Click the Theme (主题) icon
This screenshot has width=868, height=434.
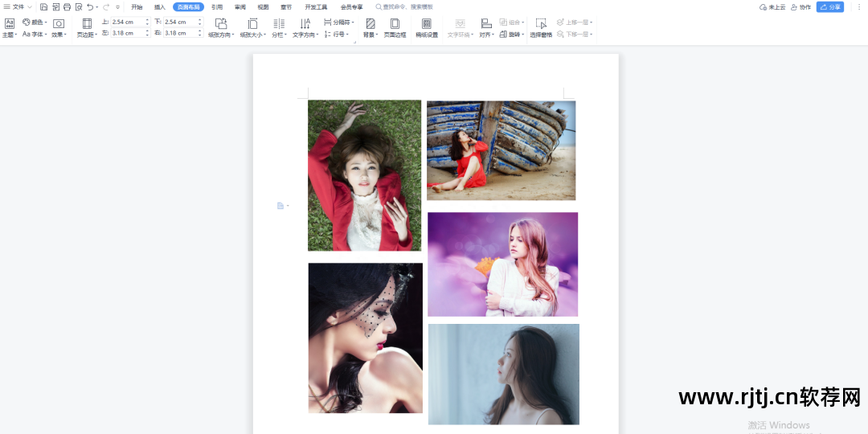click(10, 28)
